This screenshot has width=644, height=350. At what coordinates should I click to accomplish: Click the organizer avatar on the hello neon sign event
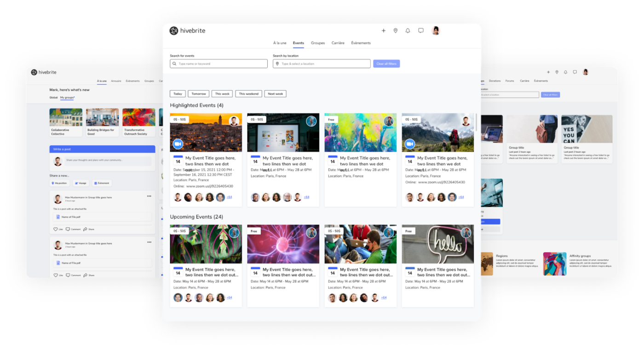point(466,233)
